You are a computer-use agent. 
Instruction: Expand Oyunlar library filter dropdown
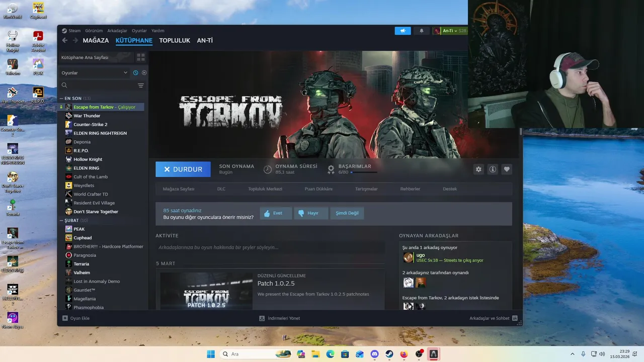(95, 73)
